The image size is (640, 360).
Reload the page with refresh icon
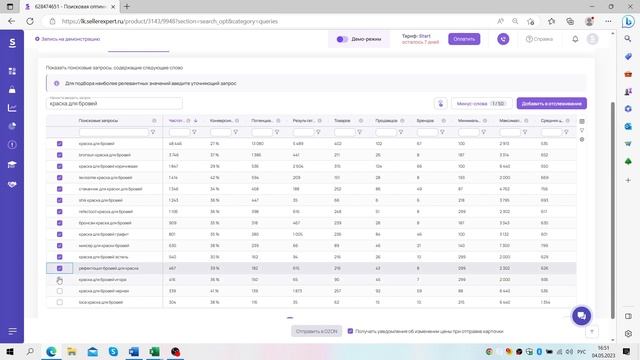point(30,21)
